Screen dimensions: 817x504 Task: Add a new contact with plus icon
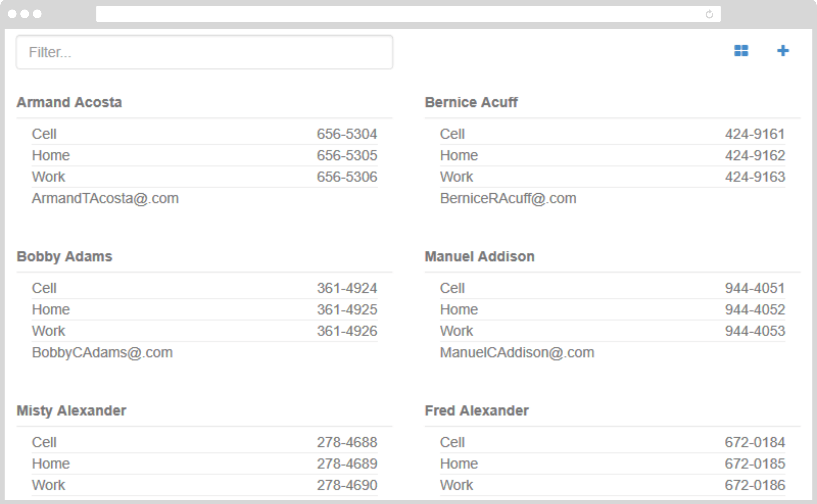pos(783,51)
